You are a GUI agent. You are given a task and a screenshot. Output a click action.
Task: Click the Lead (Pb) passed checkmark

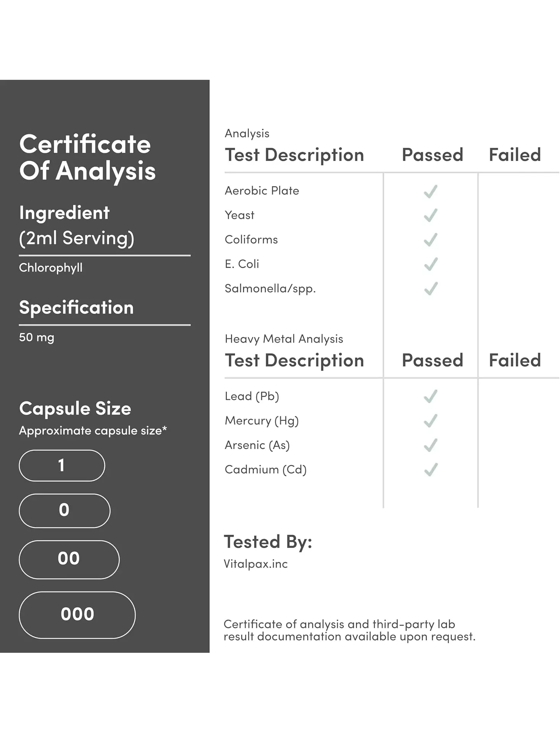click(431, 396)
